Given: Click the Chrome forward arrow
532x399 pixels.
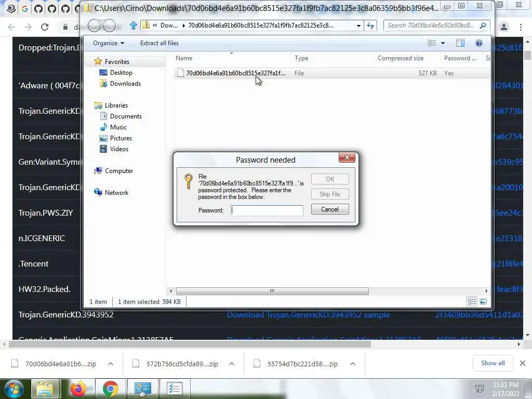Looking at the screenshot, I should 28,27.
